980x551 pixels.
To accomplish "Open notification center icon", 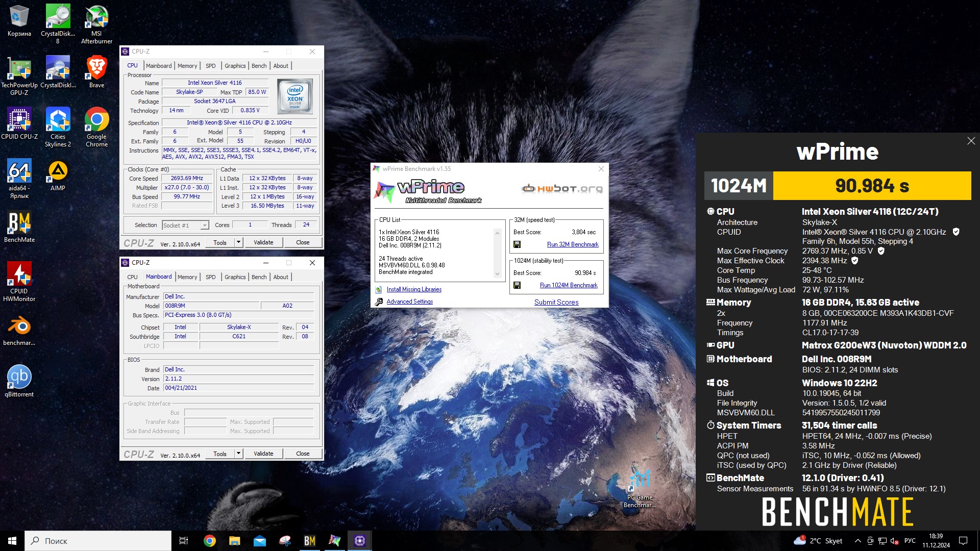I will click(x=963, y=541).
